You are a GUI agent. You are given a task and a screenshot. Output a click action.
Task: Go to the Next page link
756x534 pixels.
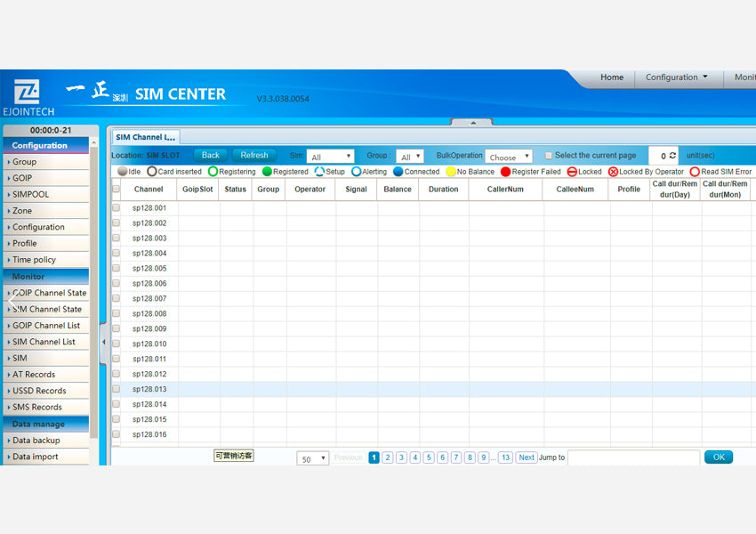click(x=526, y=457)
